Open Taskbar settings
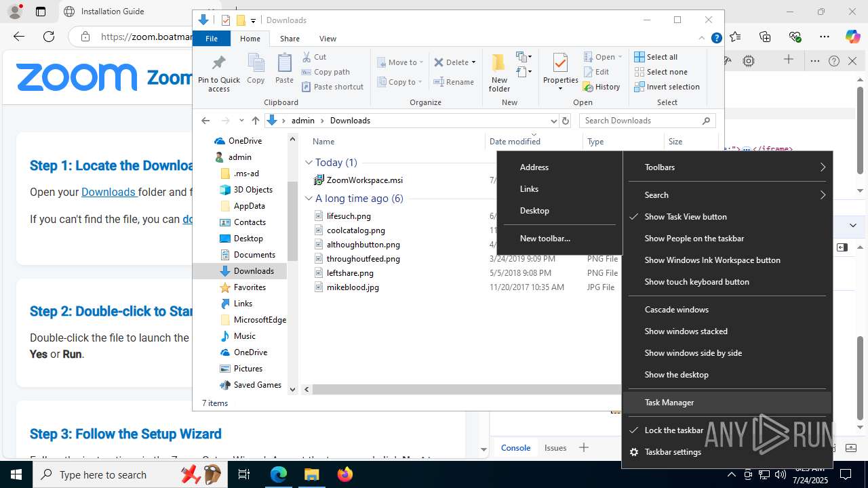The width and height of the screenshot is (868, 488). pyautogui.click(x=727, y=452)
